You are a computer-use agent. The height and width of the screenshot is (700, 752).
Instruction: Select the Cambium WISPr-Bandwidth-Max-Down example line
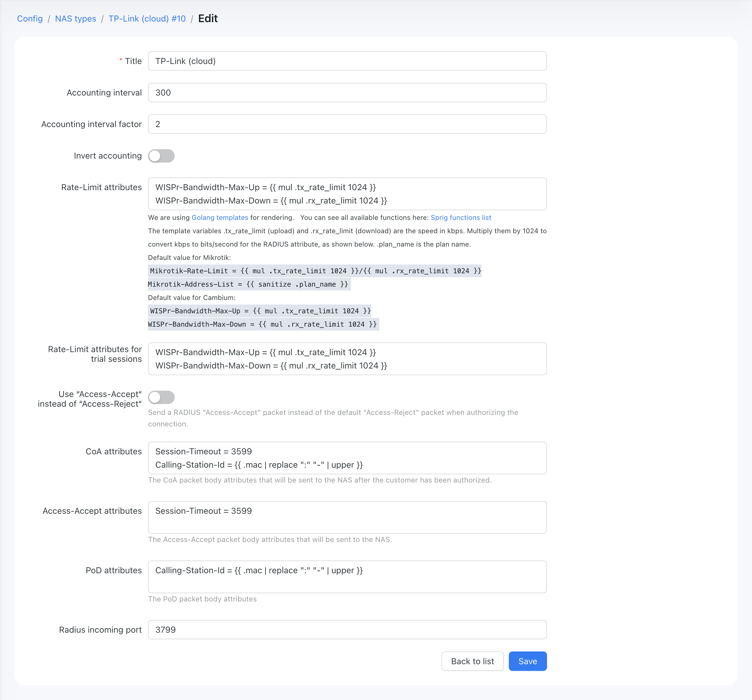tap(263, 324)
